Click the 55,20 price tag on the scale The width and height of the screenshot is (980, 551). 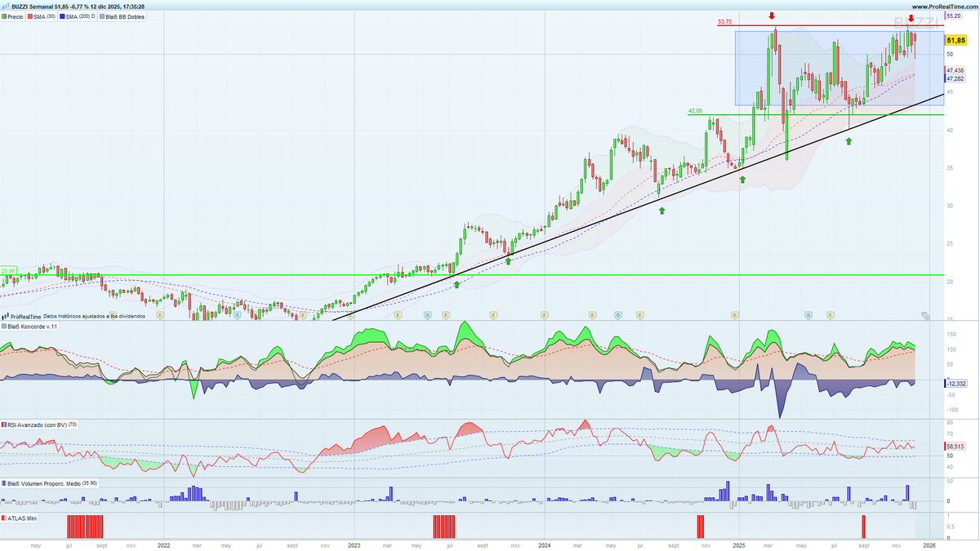(955, 16)
